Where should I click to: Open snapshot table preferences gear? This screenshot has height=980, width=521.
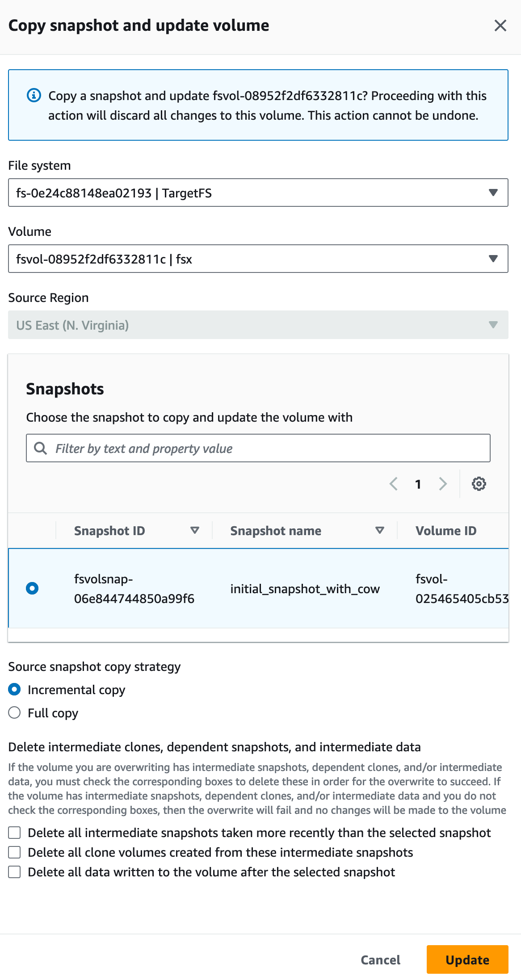(x=479, y=484)
